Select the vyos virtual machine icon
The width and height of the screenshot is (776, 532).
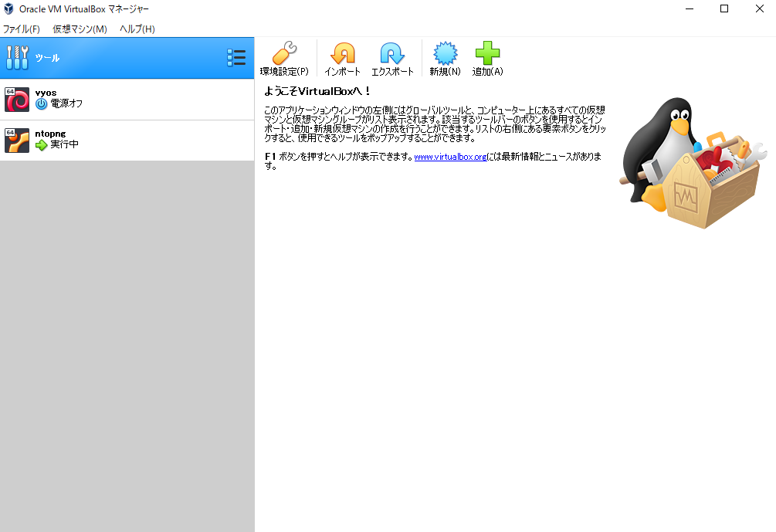coord(17,100)
